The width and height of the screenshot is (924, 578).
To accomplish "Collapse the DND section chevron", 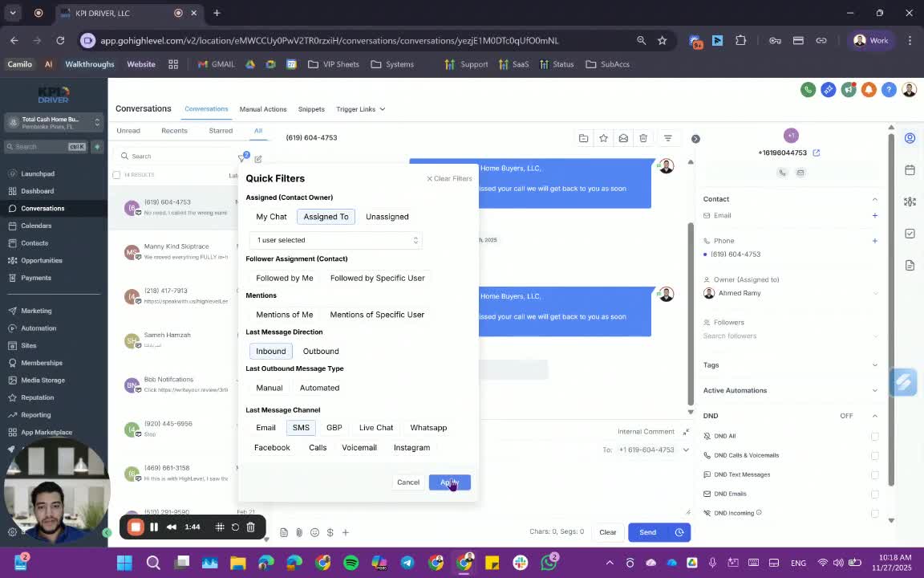I will coord(874,416).
